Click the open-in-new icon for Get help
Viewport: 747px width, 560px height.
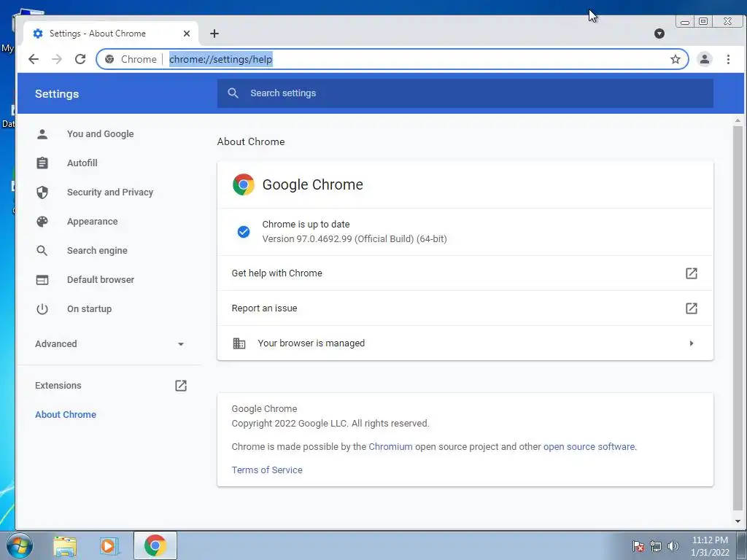691,273
